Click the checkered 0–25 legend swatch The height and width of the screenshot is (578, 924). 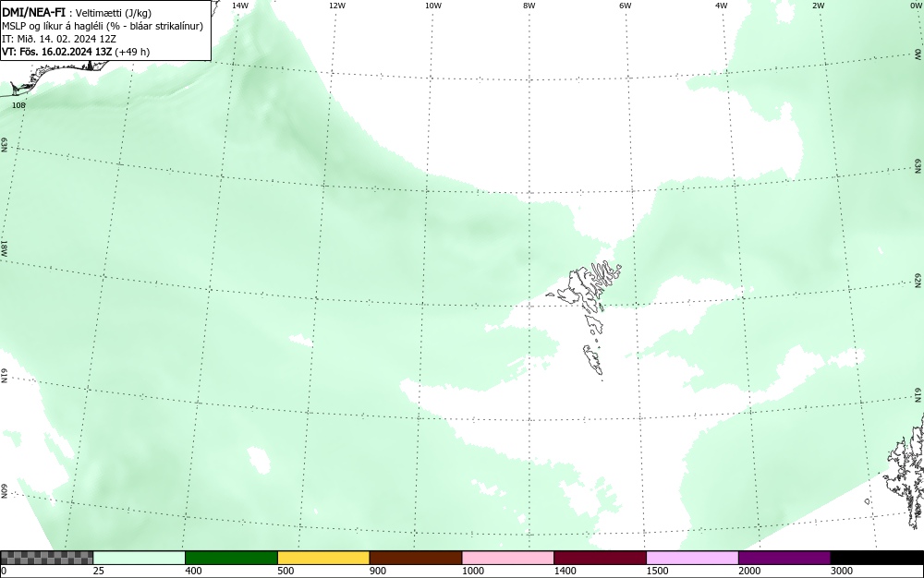(46, 558)
